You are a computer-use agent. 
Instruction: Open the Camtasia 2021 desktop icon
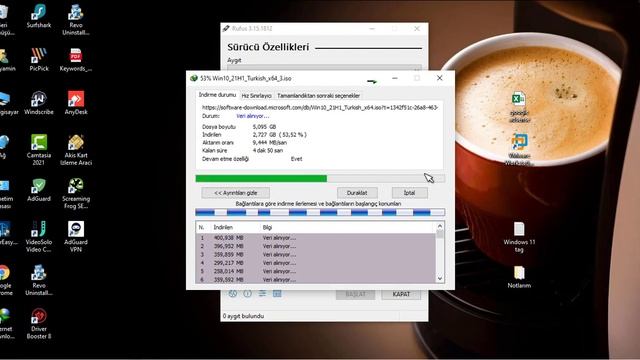pyautogui.click(x=39, y=150)
